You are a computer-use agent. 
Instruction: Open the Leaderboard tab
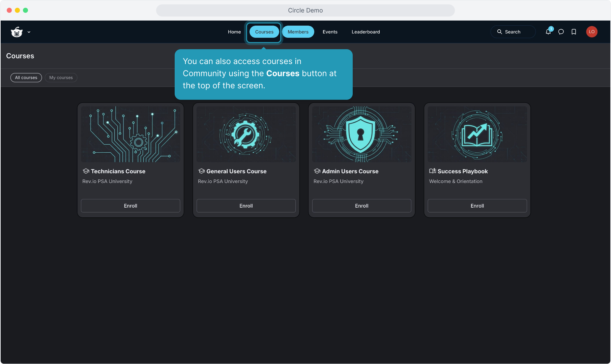[366, 32]
